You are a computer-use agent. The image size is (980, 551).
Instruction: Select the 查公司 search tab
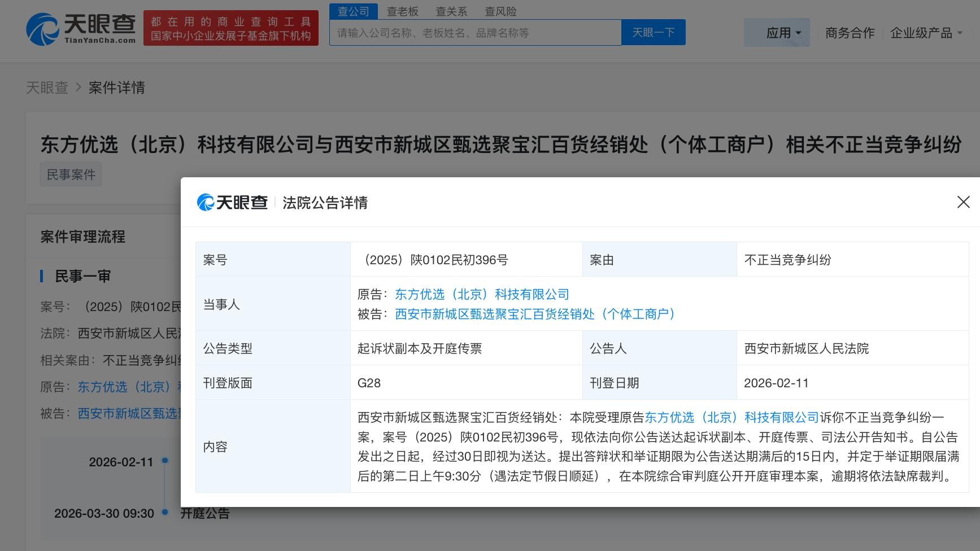(353, 11)
